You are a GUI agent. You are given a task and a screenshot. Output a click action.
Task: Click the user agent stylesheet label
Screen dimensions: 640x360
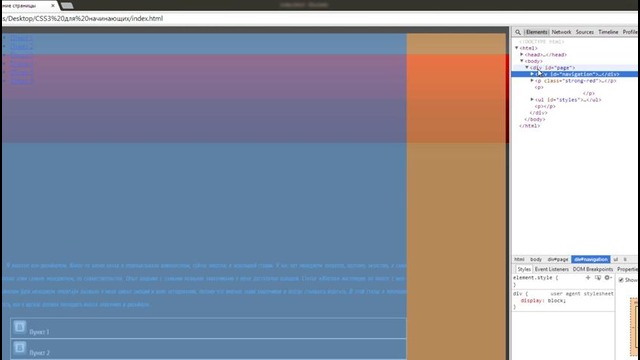(582, 293)
